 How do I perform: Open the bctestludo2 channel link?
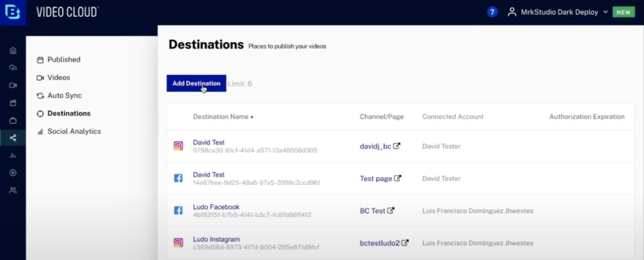pyautogui.click(x=380, y=243)
